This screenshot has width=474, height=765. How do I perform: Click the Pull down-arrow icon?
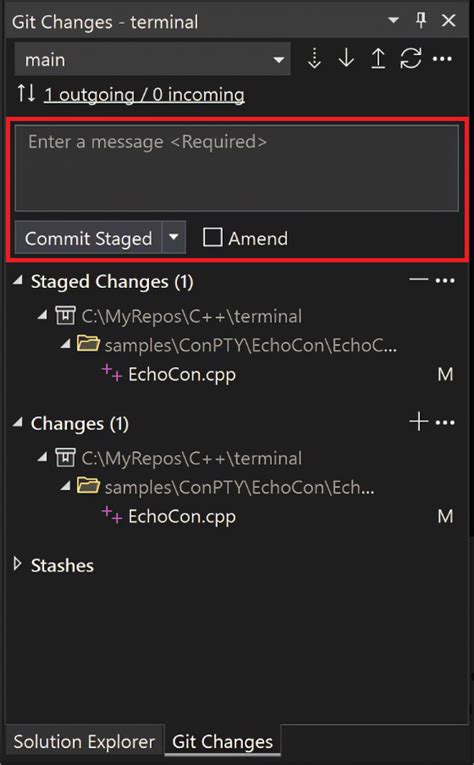tap(346, 59)
